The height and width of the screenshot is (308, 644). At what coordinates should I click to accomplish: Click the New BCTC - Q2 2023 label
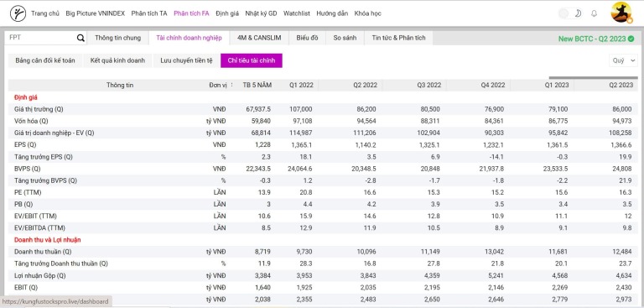pos(592,39)
